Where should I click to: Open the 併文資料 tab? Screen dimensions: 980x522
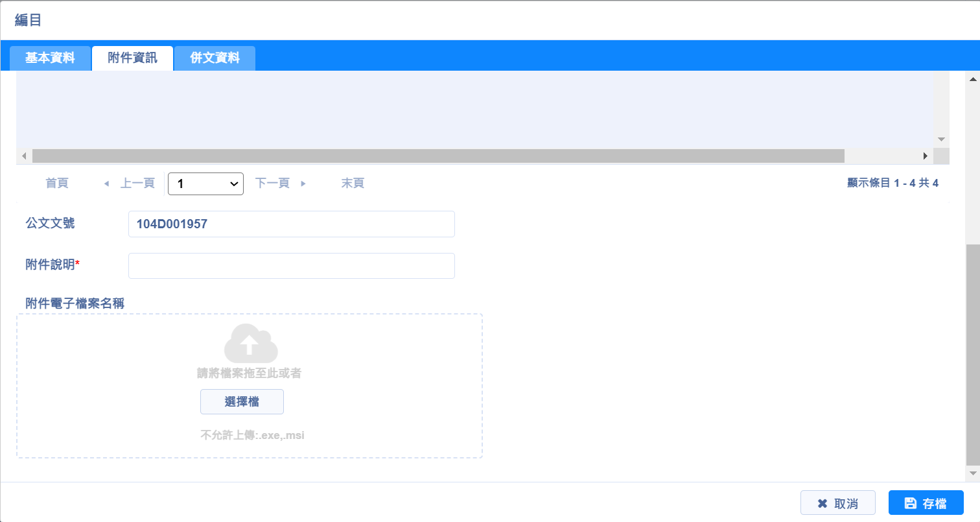pyautogui.click(x=215, y=58)
